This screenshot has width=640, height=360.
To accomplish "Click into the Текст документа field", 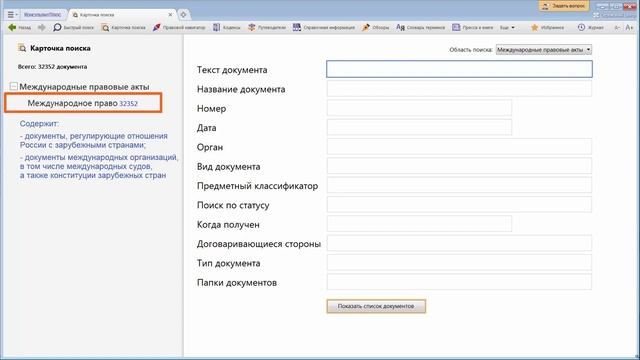I will 459,69.
